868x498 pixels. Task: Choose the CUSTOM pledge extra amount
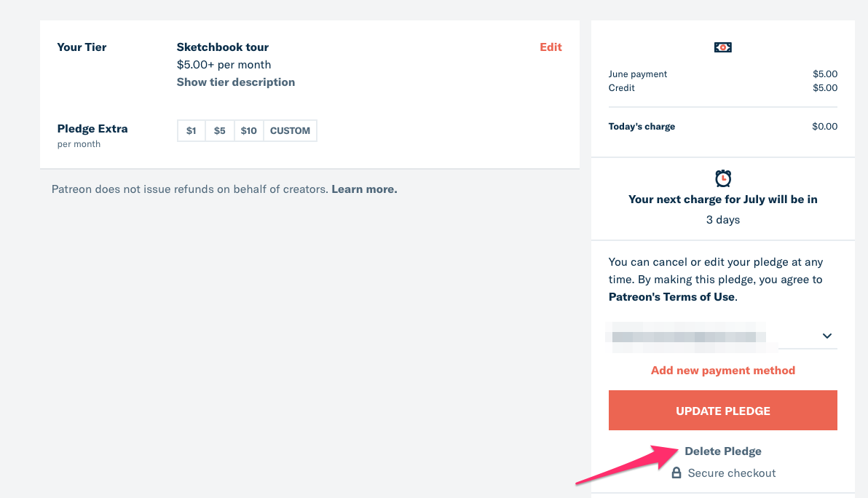(290, 131)
